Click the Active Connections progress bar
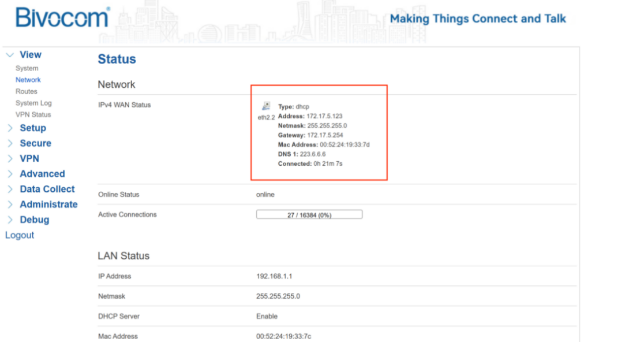 (x=309, y=215)
